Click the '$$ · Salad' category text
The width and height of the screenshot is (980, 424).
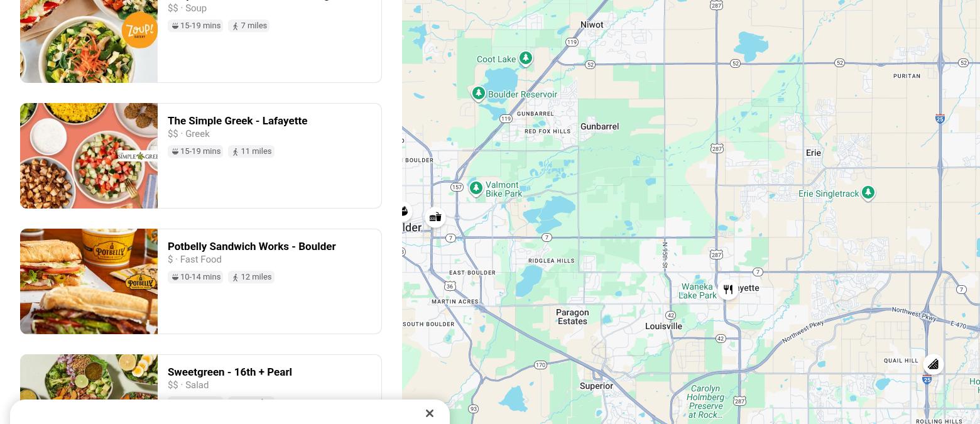tap(188, 385)
